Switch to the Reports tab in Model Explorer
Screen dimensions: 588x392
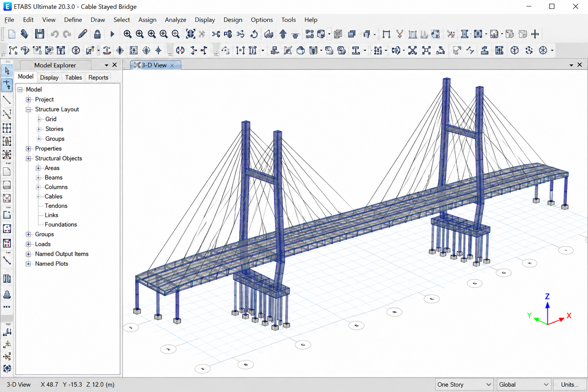98,77
